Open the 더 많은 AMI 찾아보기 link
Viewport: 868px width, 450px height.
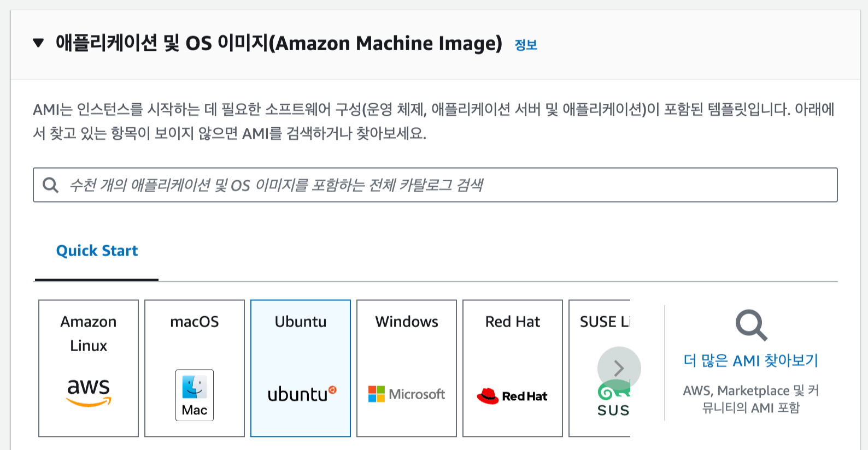(x=751, y=360)
